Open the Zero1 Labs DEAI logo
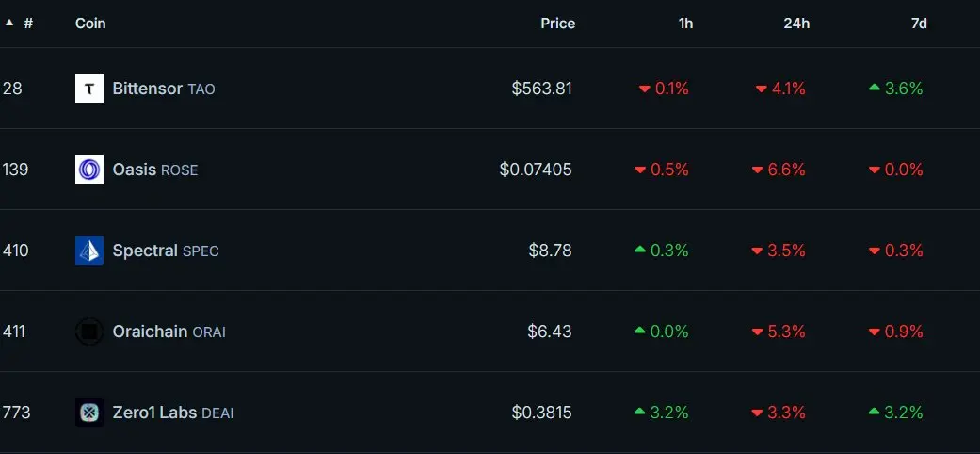Screen dimensions: 980x454 (89, 413)
